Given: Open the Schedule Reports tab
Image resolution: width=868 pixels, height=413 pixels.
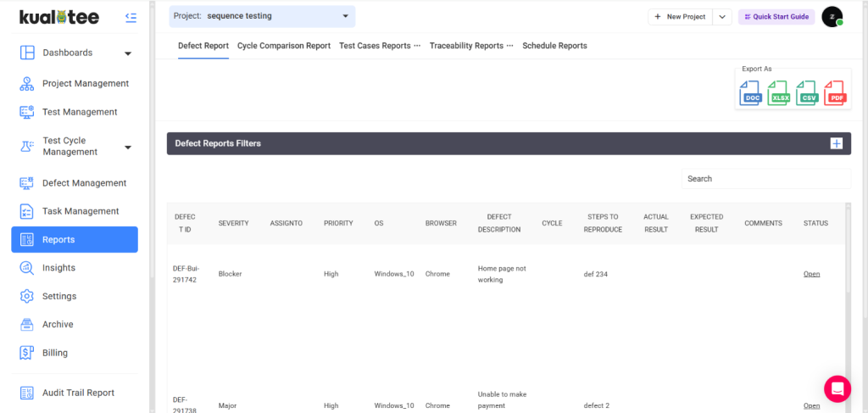Looking at the screenshot, I should click(554, 46).
